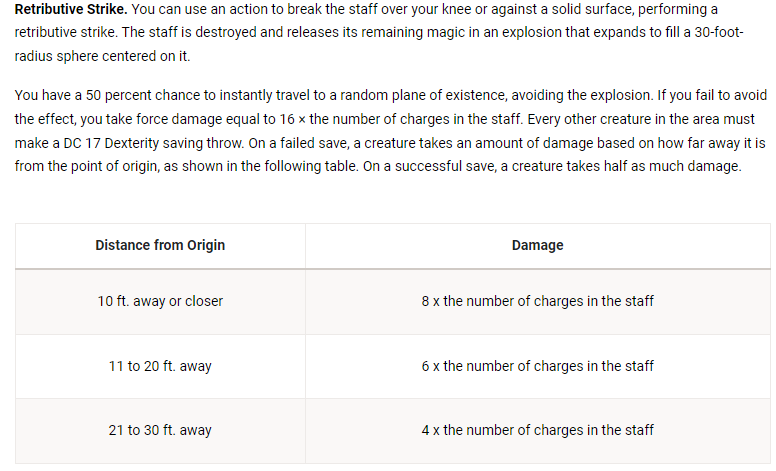Screen dimensions: 776x471
Task: Click the "Damage" column header
Action: [x=537, y=245]
